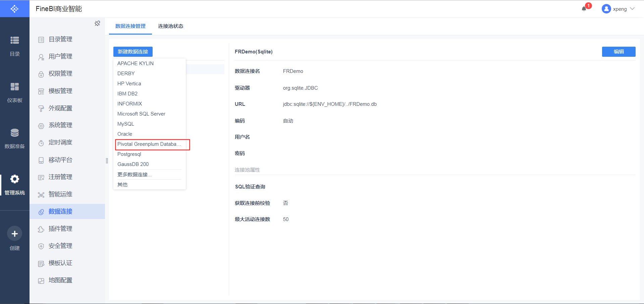Click the 外观配置 paint roller icon
644x304 pixels.
tap(41, 108)
